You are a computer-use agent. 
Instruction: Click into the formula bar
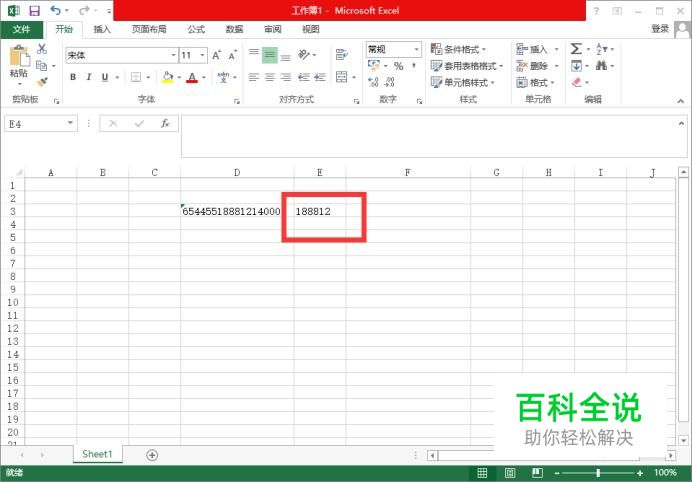tap(433, 136)
